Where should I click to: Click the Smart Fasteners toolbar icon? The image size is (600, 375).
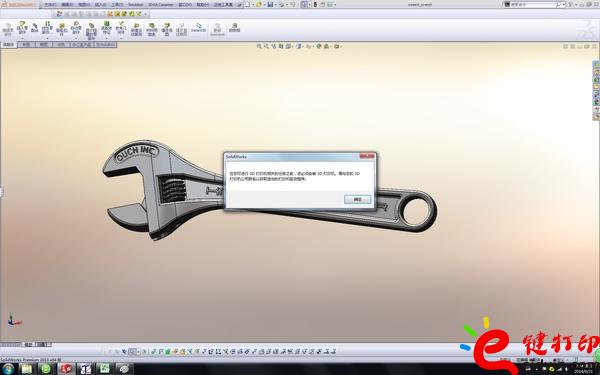62,29
